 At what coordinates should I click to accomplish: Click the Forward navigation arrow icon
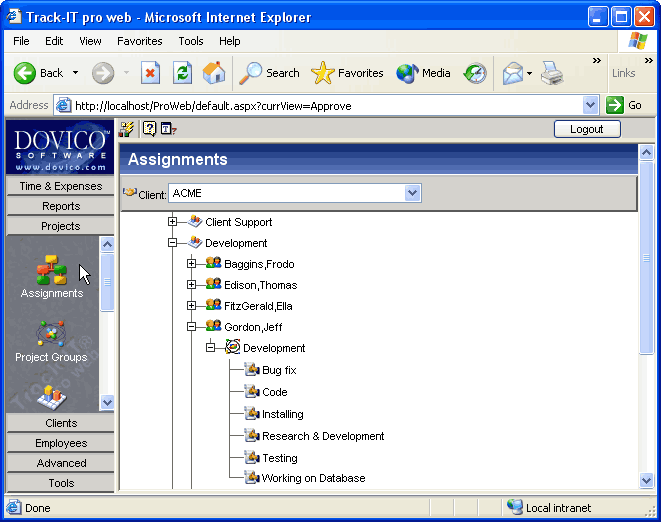(x=103, y=73)
